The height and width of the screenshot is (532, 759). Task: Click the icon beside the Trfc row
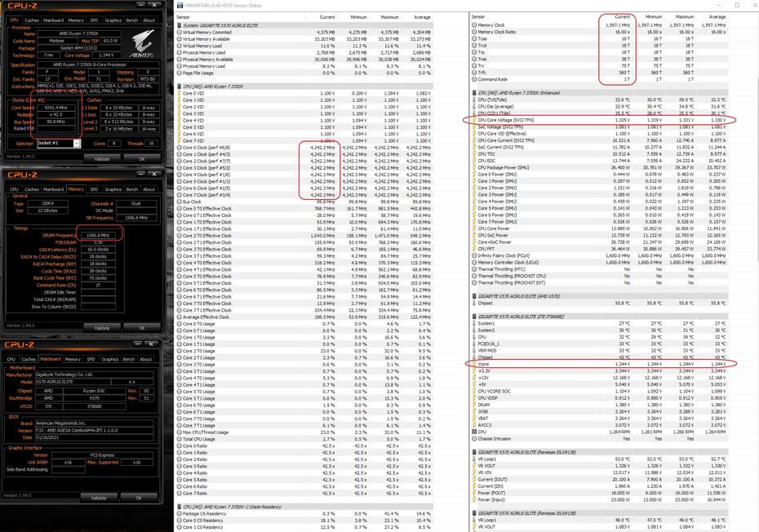[474, 73]
